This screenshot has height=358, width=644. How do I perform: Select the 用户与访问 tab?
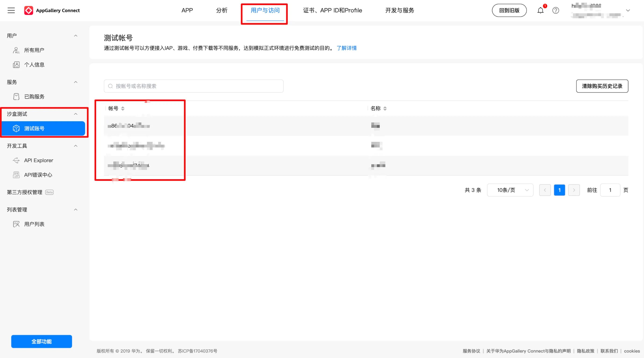tap(265, 10)
